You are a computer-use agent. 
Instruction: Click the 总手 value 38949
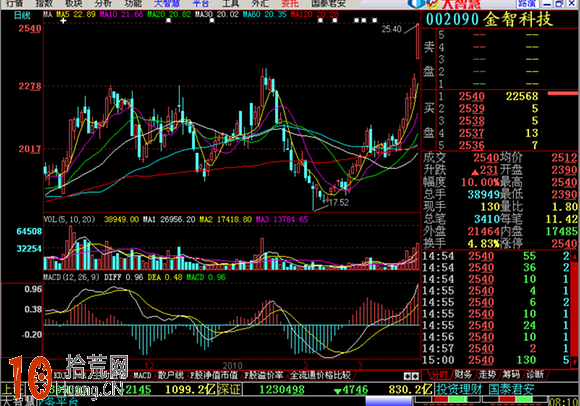(x=483, y=194)
